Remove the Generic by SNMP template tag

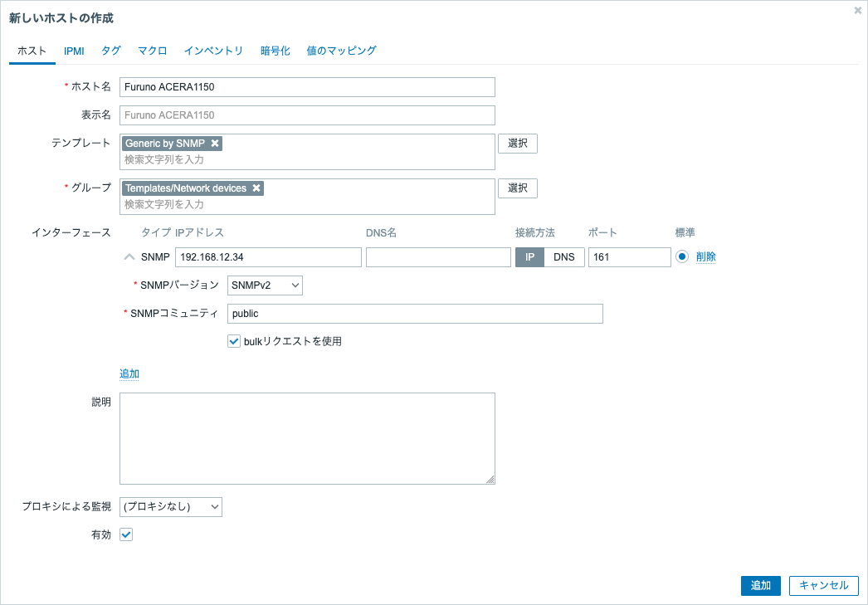point(215,144)
